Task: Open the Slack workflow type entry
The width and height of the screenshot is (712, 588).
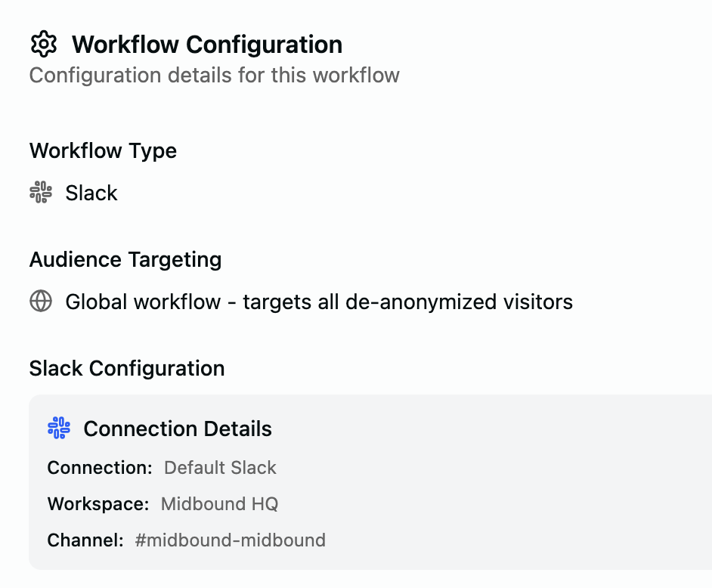Action: (x=91, y=193)
